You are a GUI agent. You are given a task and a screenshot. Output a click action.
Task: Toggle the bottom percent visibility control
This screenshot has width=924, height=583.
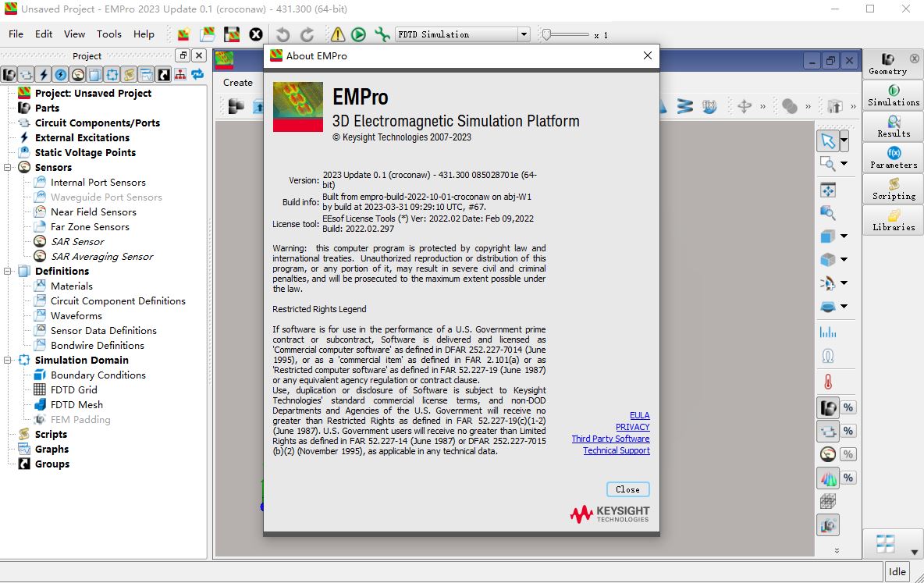pos(848,477)
